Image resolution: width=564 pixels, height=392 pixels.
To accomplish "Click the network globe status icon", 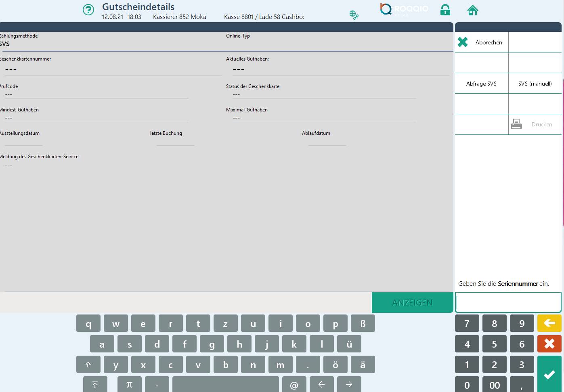I will [x=354, y=15].
